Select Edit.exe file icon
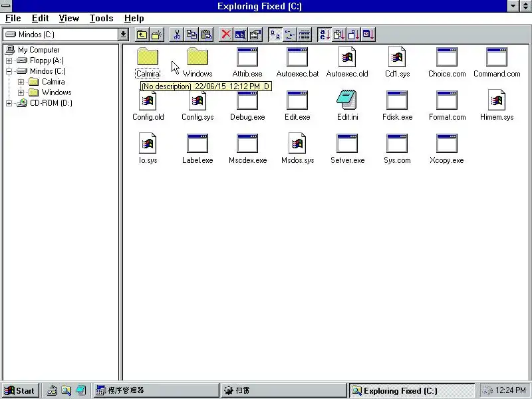 coord(297,100)
